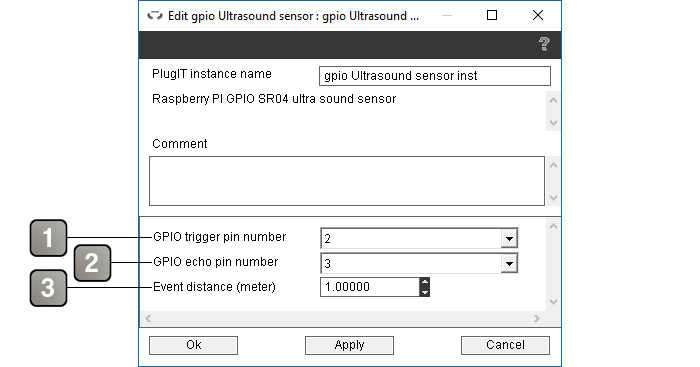Cancel the sensor edit dialog
This screenshot has height=367, width=700.
coord(505,345)
